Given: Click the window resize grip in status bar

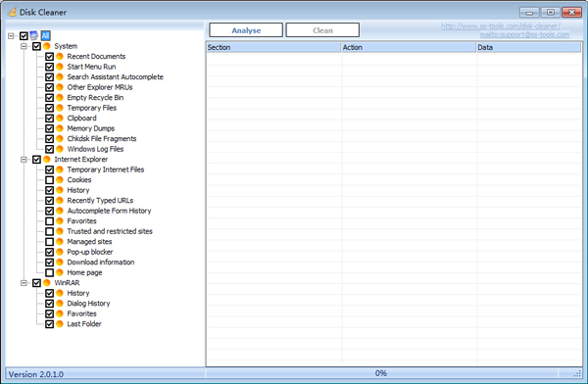Looking at the screenshot, I should [x=577, y=374].
